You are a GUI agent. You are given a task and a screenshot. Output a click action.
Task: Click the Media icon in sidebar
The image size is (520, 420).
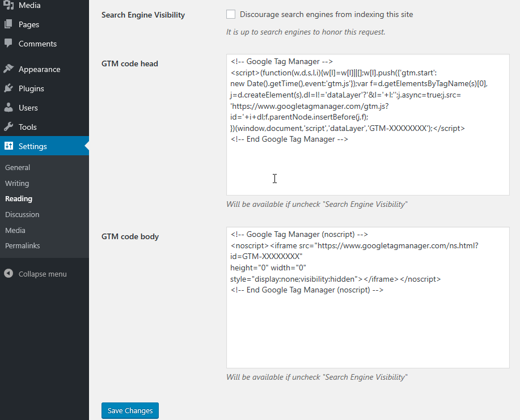click(x=9, y=5)
